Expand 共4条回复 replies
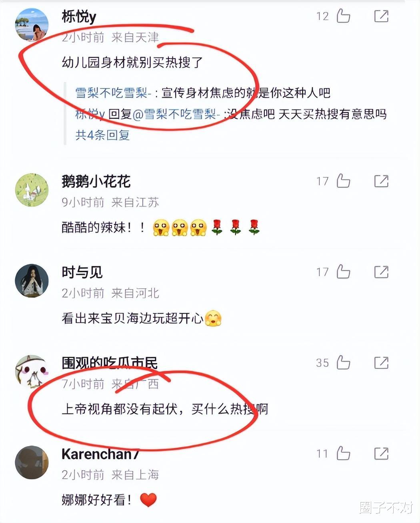Image resolution: width=420 pixels, height=523 pixels. point(103,135)
